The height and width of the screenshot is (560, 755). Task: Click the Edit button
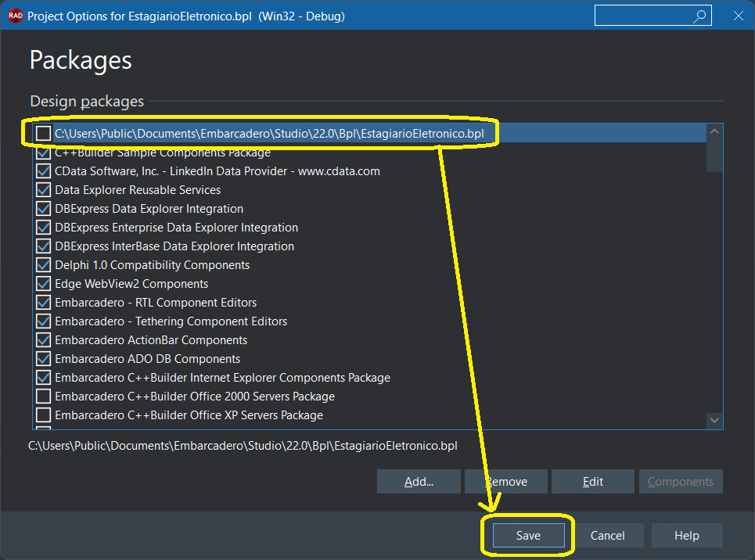coord(593,482)
